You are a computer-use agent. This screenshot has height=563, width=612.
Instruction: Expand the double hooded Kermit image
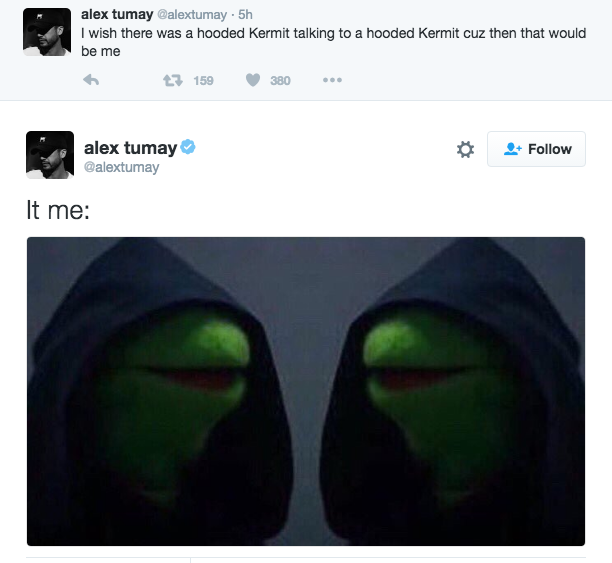306,391
